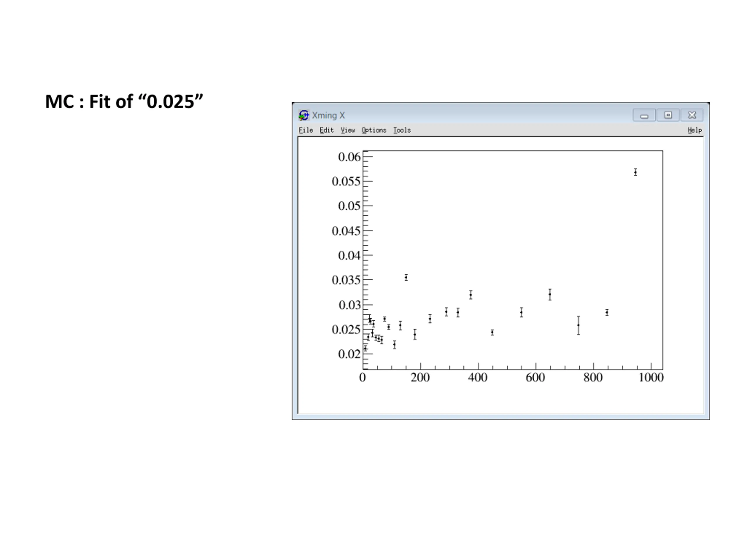Maximize the Xming X window
The image size is (747, 560).
(668, 116)
